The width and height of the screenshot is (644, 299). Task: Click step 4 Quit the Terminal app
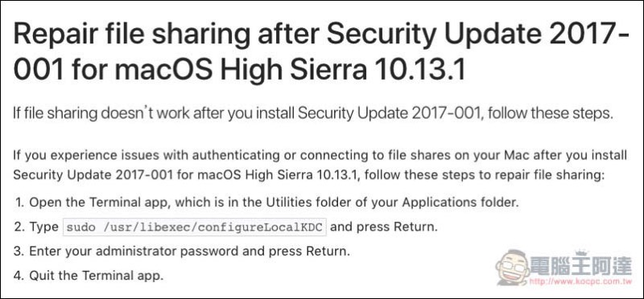click(89, 276)
